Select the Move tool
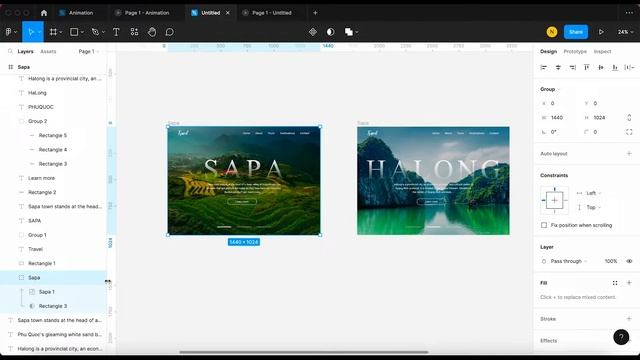Image resolution: width=640 pixels, height=360 pixels. click(x=30, y=32)
